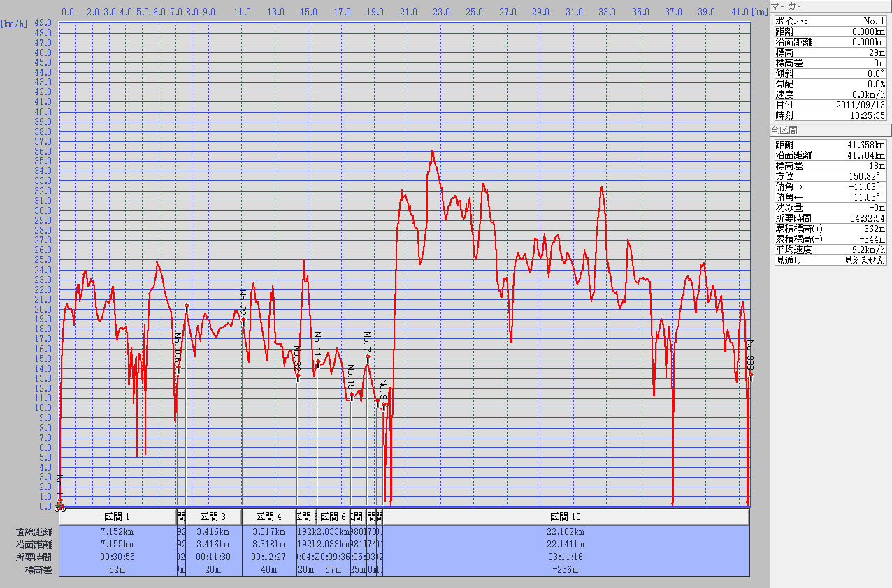The image size is (892, 588).
Task: Select the No. 7 waypoint marker pin
Action: tap(368, 357)
